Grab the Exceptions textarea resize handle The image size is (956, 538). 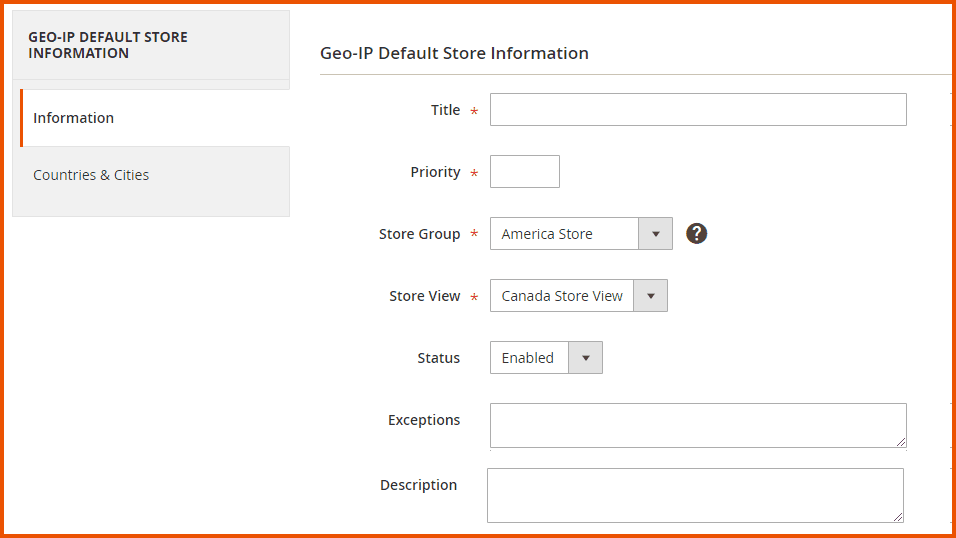tap(900, 441)
